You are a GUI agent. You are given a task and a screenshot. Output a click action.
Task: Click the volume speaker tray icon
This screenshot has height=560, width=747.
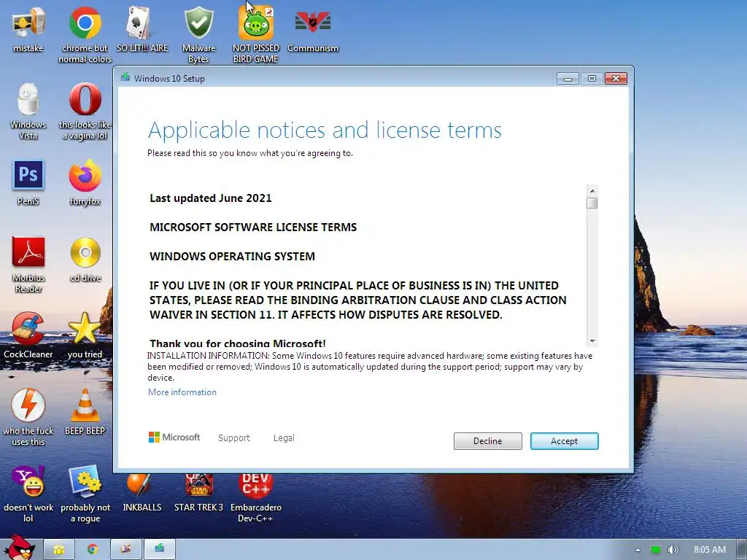pos(673,550)
